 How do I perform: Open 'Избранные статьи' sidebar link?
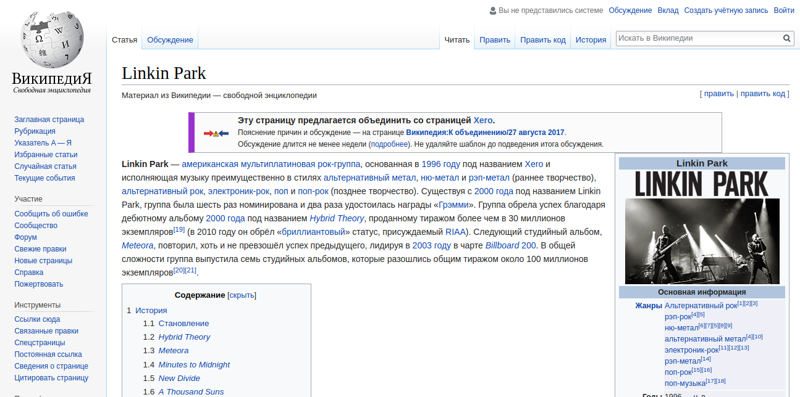click(46, 155)
